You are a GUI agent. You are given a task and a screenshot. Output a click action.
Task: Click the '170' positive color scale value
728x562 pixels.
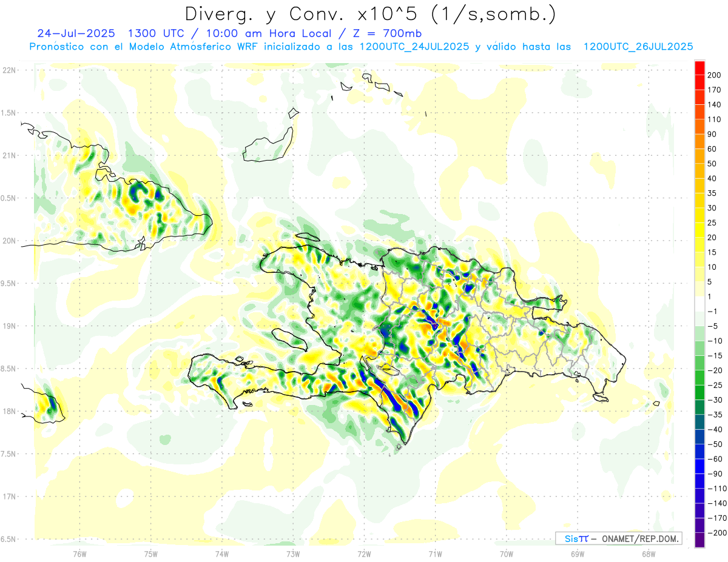[x=714, y=90]
